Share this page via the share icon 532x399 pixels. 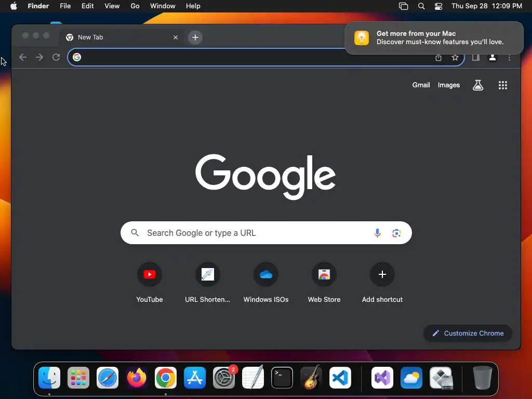click(438, 58)
